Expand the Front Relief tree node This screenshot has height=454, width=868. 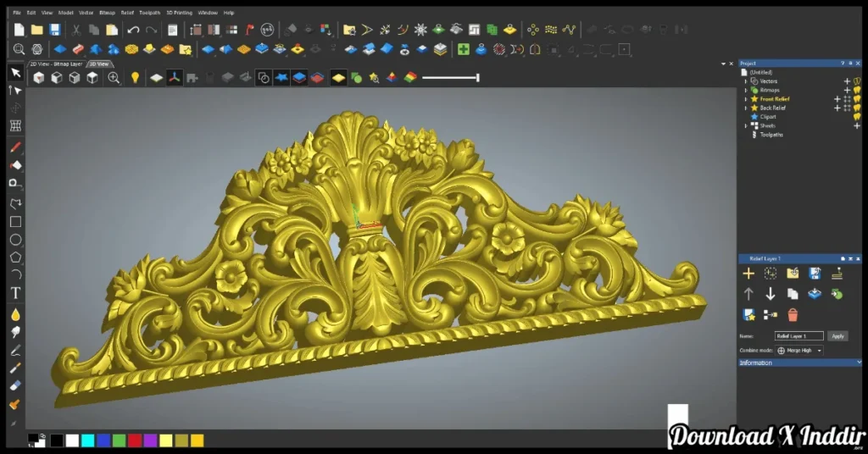pos(746,99)
